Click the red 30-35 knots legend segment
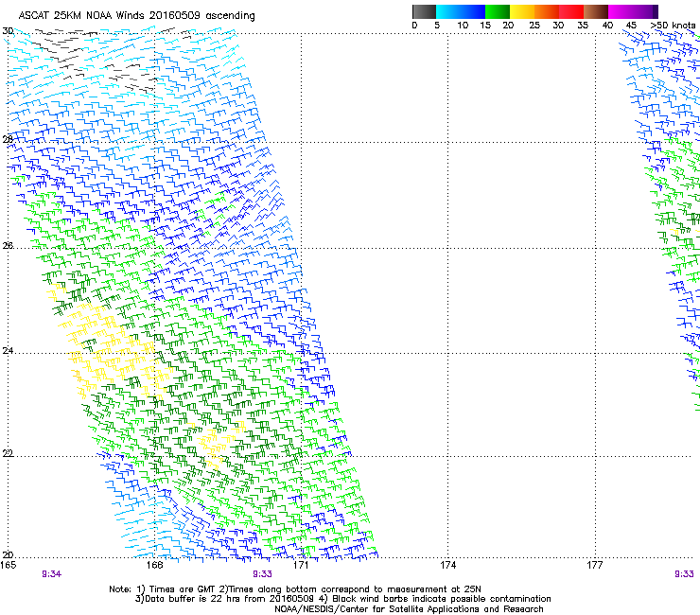 [x=571, y=11]
